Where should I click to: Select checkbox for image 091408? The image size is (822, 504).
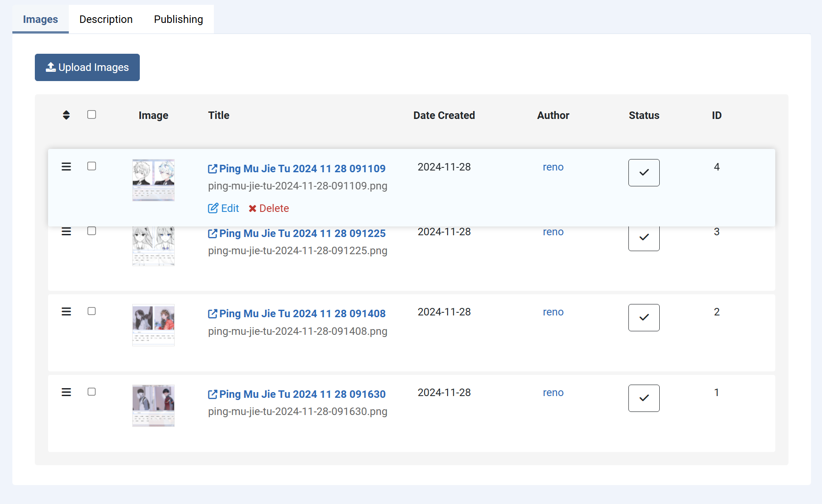(92, 311)
